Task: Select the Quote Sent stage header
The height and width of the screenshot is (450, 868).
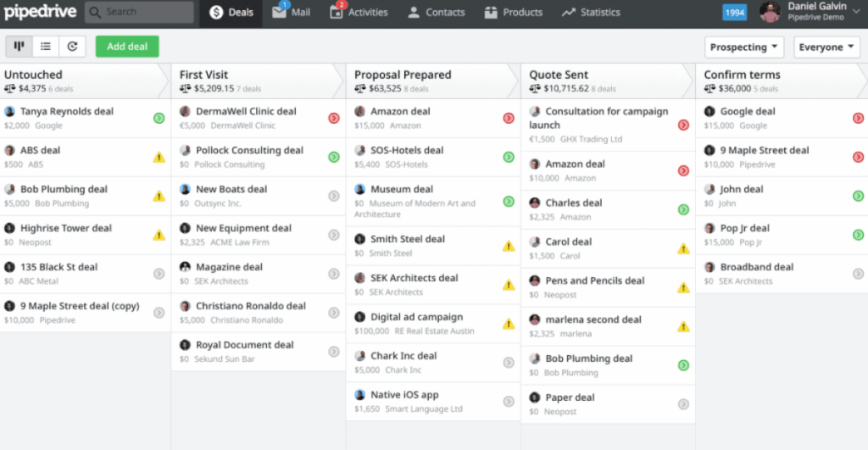Action: click(608, 81)
